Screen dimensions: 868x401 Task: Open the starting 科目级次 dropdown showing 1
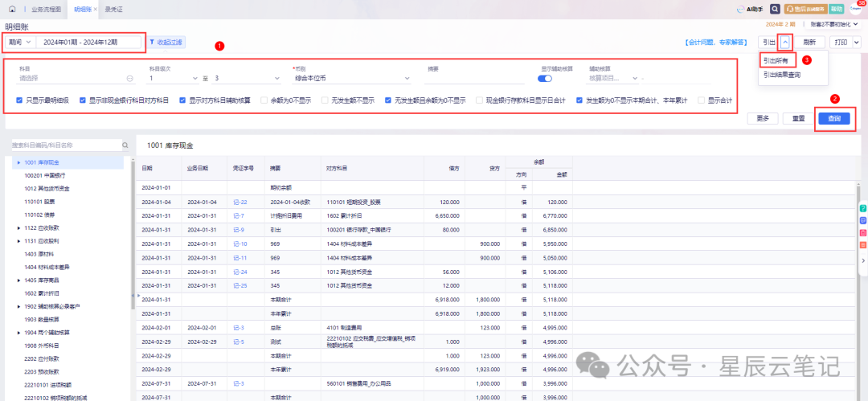pos(174,79)
